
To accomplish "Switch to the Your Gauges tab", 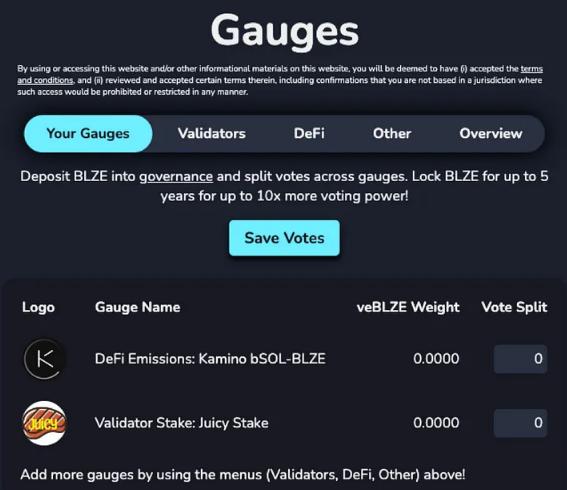I will [x=88, y=133].
